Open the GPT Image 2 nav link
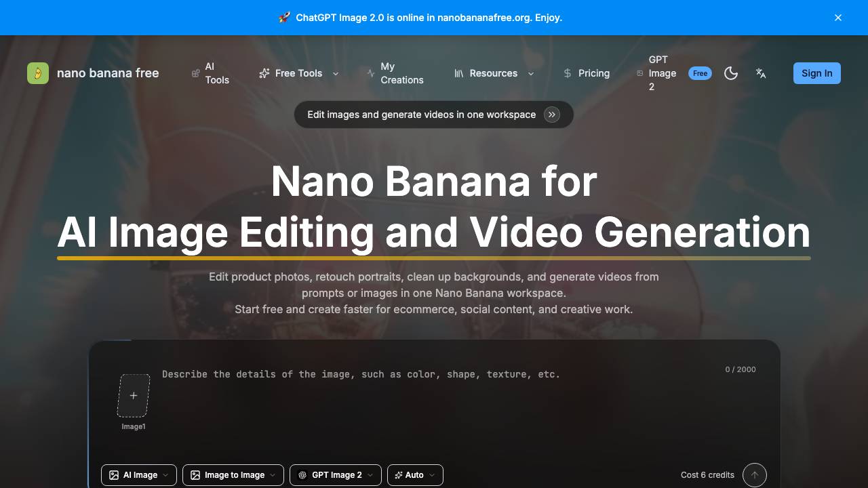Screen dimensions: 868x488 tap(657, 73)
